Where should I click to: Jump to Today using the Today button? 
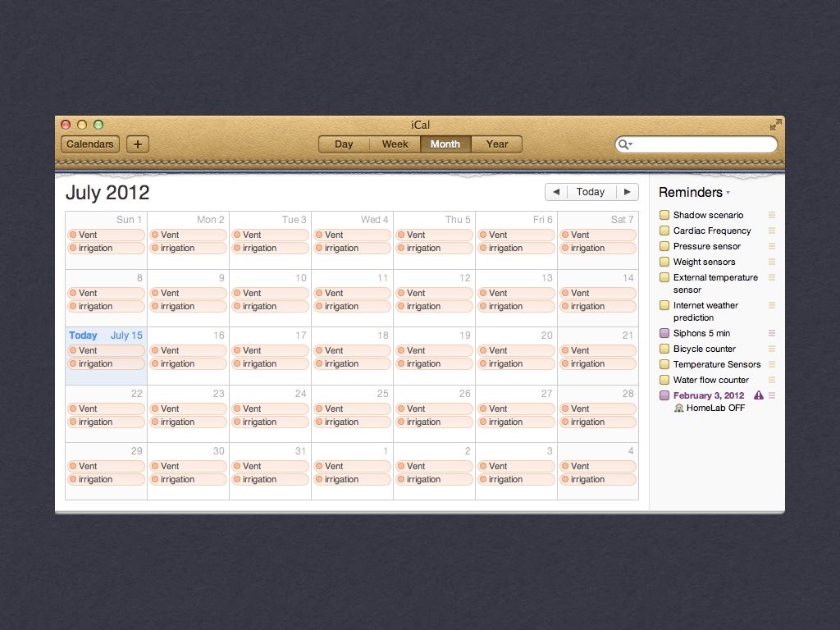click(x=591, y=192)
